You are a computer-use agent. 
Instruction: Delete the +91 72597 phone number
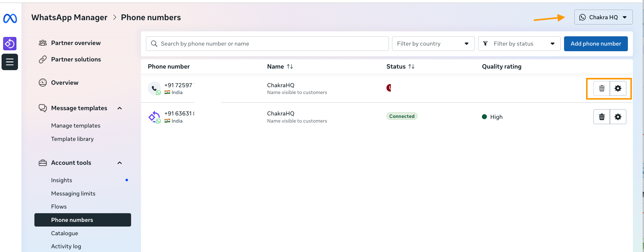click(x=602, y=88)
